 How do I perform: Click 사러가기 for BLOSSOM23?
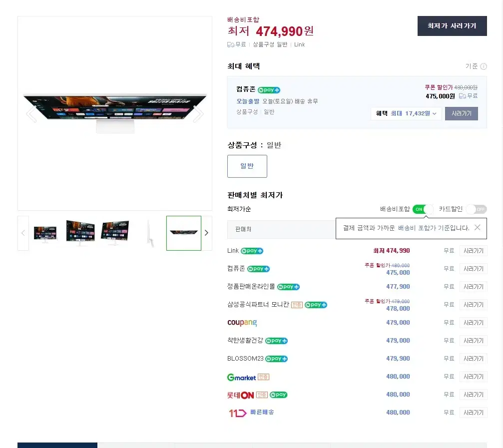(x=473, y=359)
